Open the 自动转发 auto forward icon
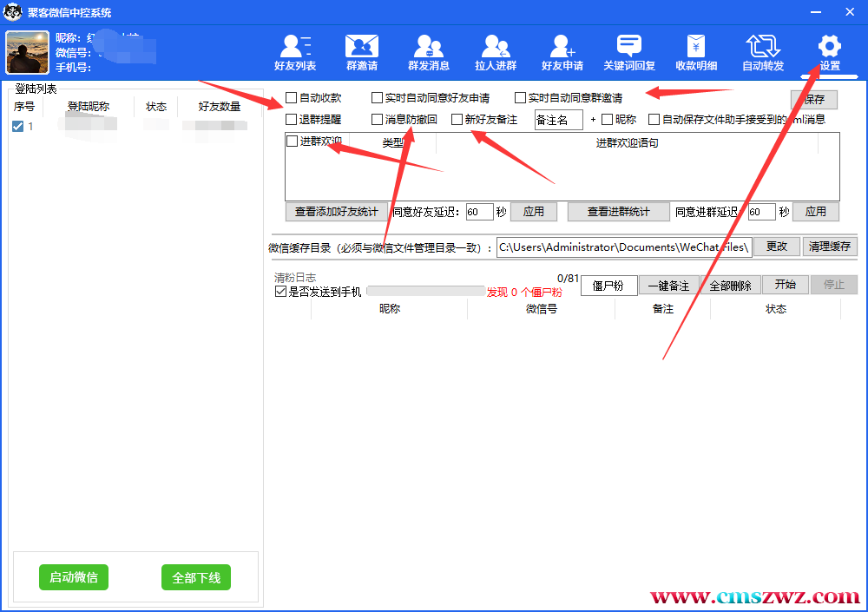Viewport: 868px width, 612px height. 763,52
